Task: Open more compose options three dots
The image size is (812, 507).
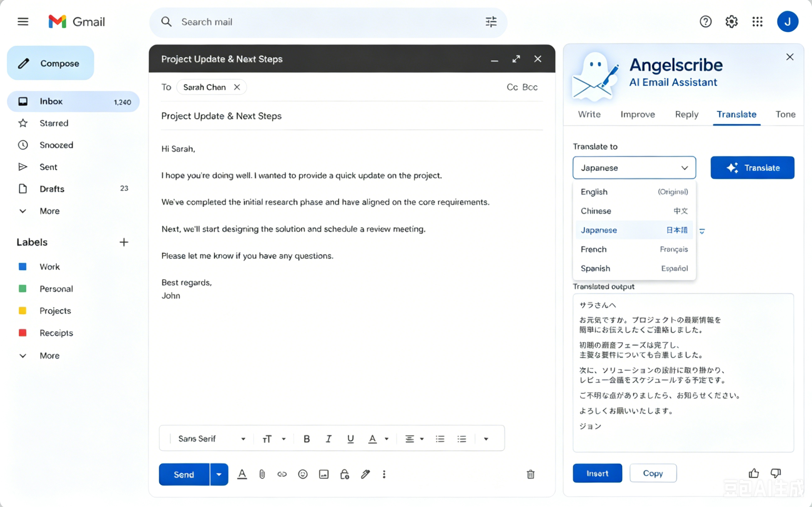Action: 384,474
